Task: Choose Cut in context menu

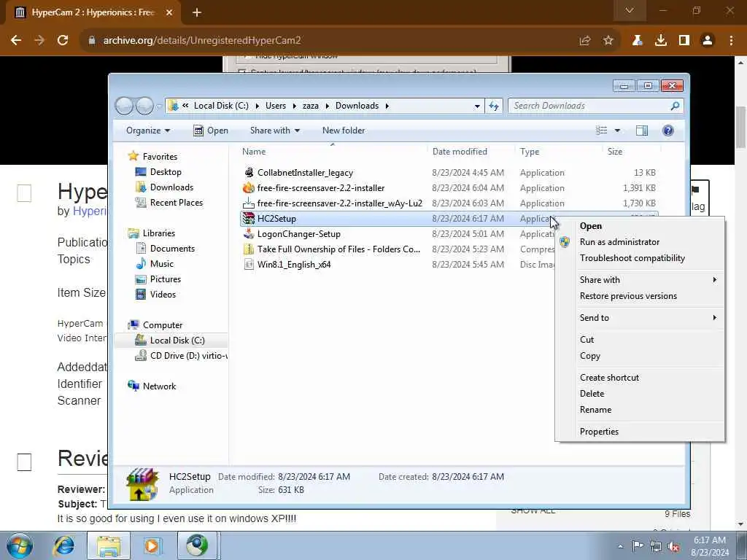Action: pos(587,340)
